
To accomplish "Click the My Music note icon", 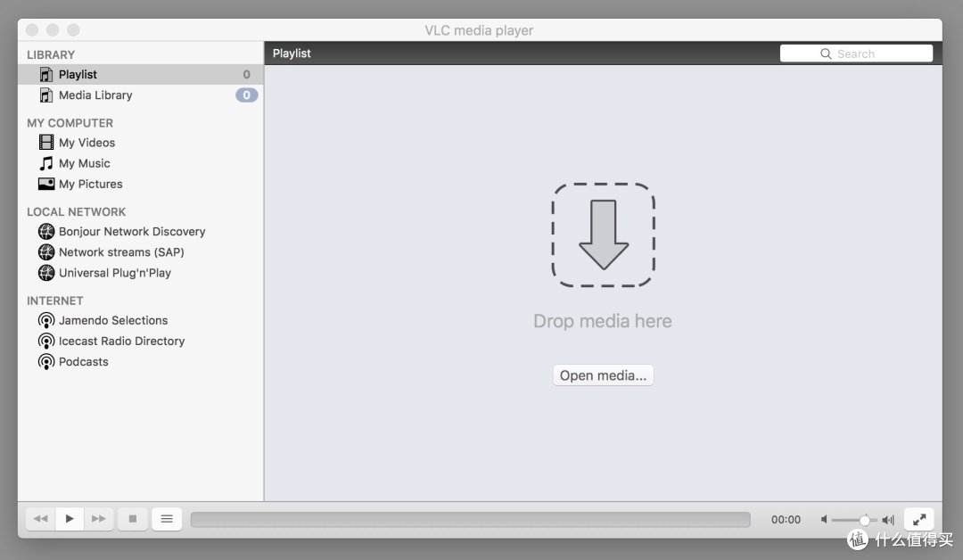I will 46,163.
